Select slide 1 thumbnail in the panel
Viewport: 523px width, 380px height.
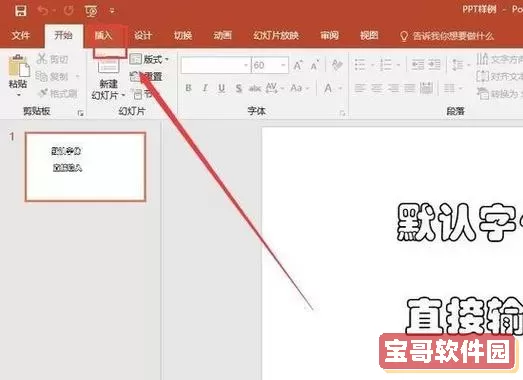coord(85,167)
